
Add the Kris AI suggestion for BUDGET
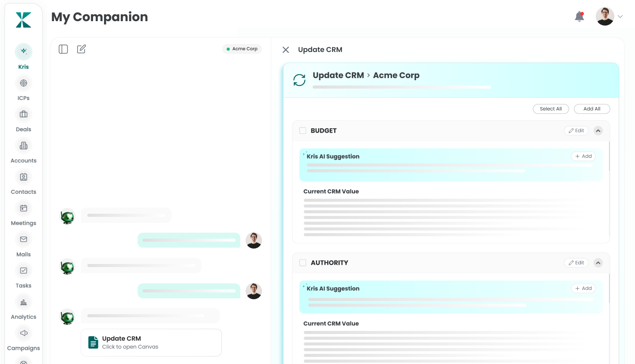pos(583,156)
